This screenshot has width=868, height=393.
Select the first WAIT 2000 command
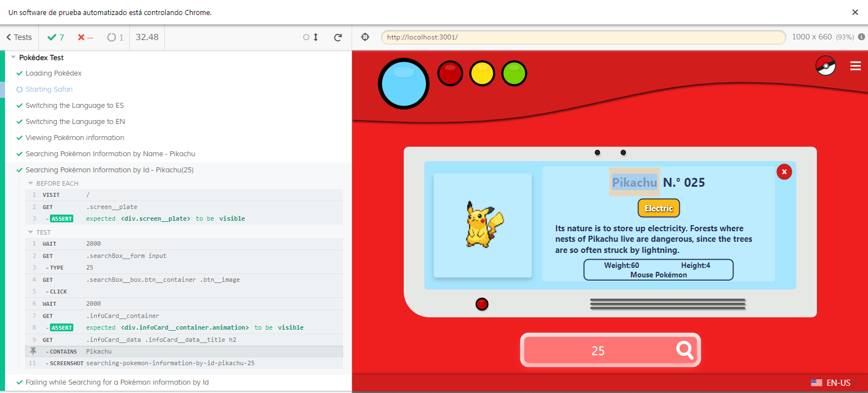pos(184,244)
